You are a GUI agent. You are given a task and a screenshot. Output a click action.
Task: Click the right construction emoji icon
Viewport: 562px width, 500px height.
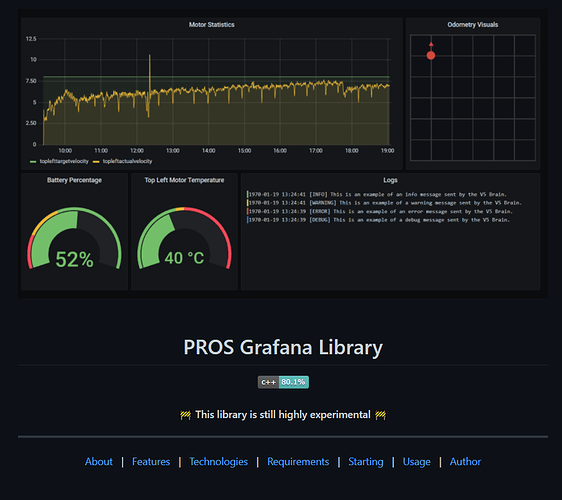(380, 415)
